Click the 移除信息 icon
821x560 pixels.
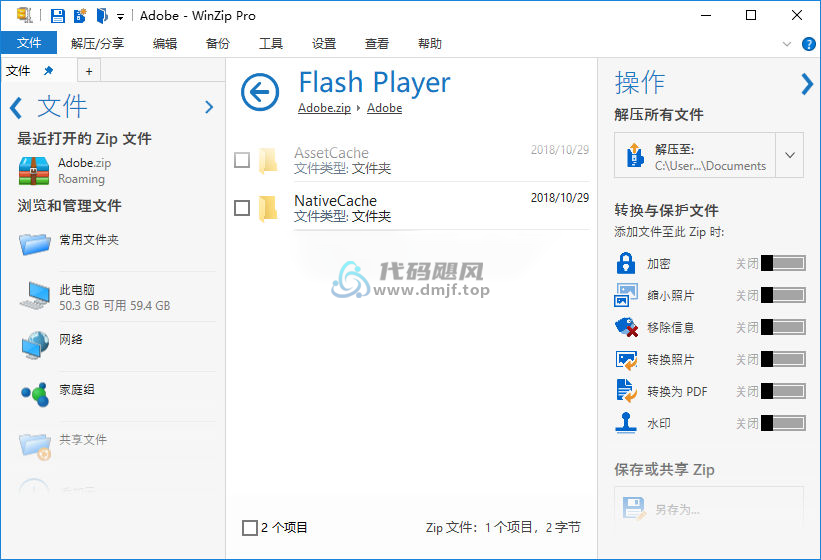pos(626,327)
